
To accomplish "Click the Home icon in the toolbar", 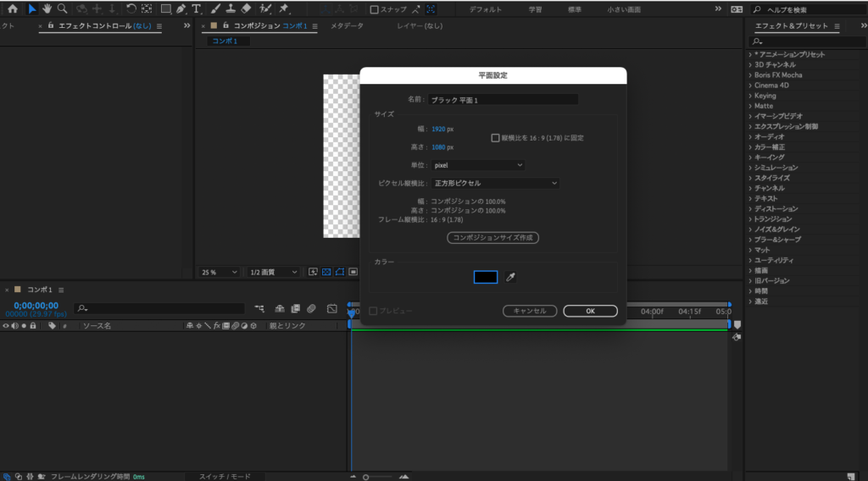I will pyautogui.click(x=13, y=8).
